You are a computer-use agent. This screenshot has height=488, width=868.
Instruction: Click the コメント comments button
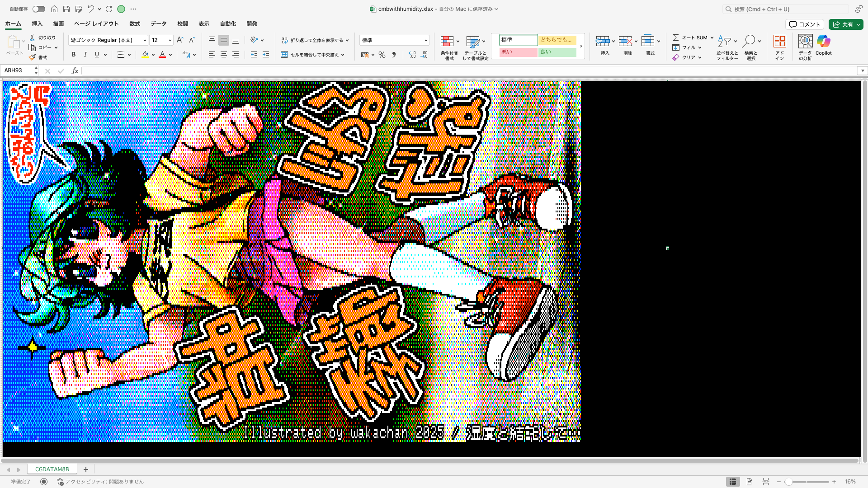click(804, 24)
